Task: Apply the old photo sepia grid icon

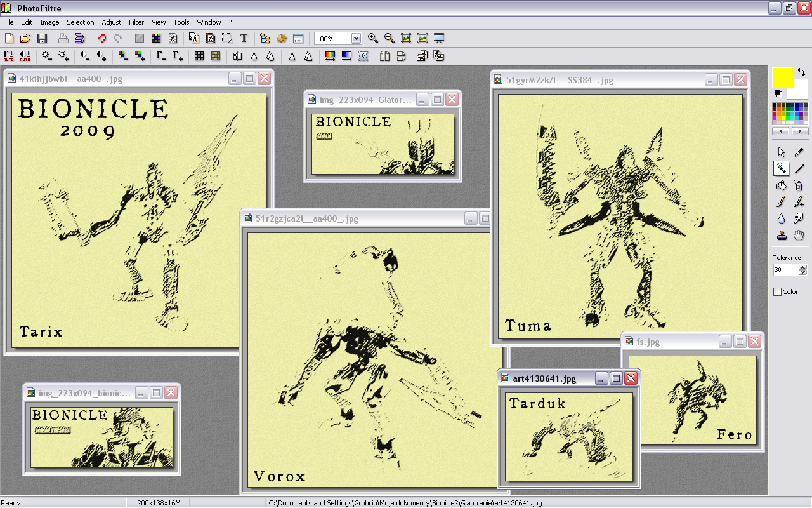Action: pos(216,57)
